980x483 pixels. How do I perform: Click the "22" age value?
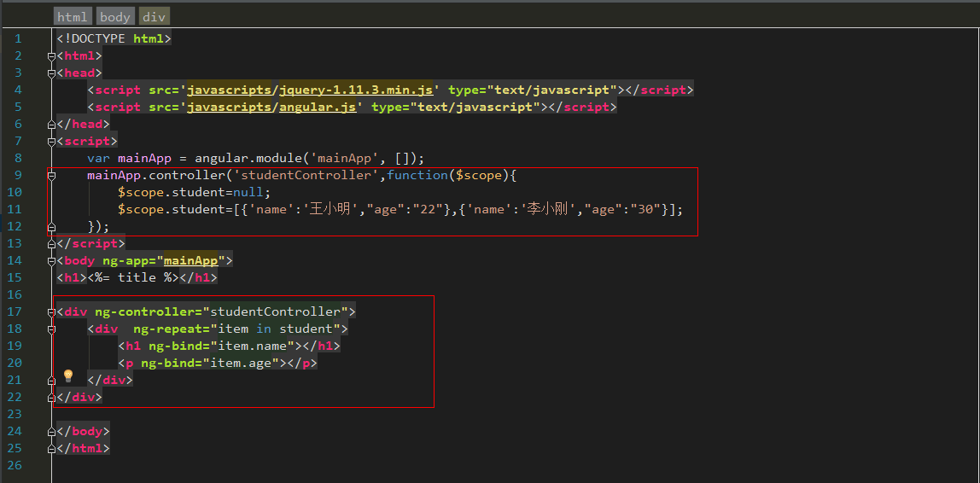[428, 209]
